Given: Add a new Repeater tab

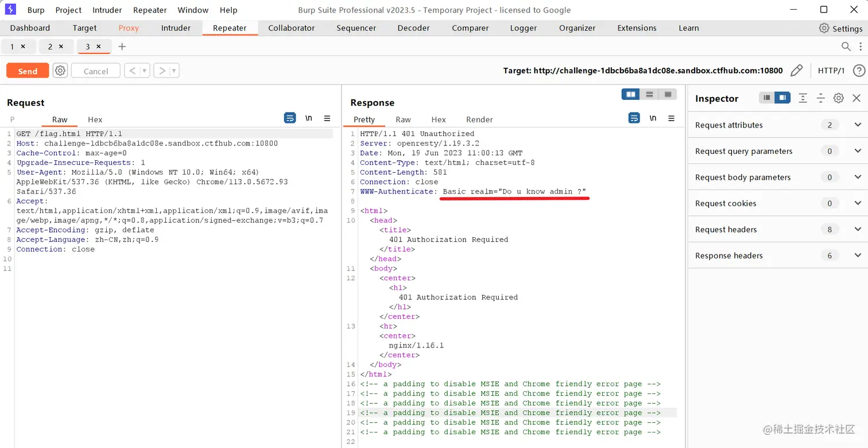Looking at the screenshot, I should pyautogui.click(x=122, y=47).
